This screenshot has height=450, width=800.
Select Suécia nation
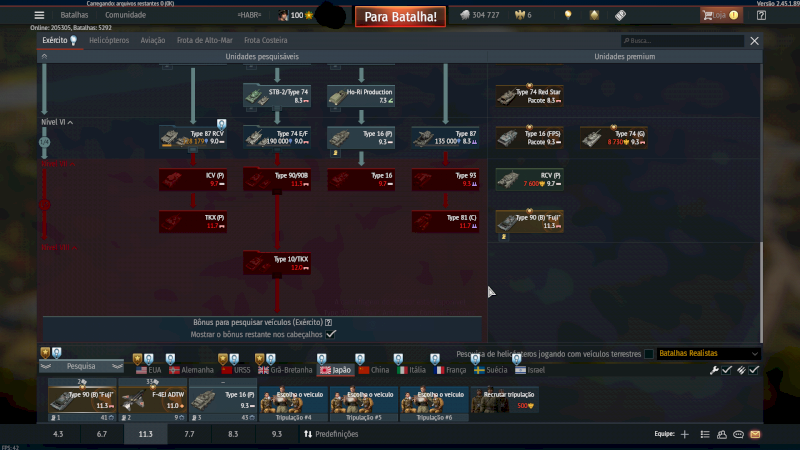pos(490,370)
